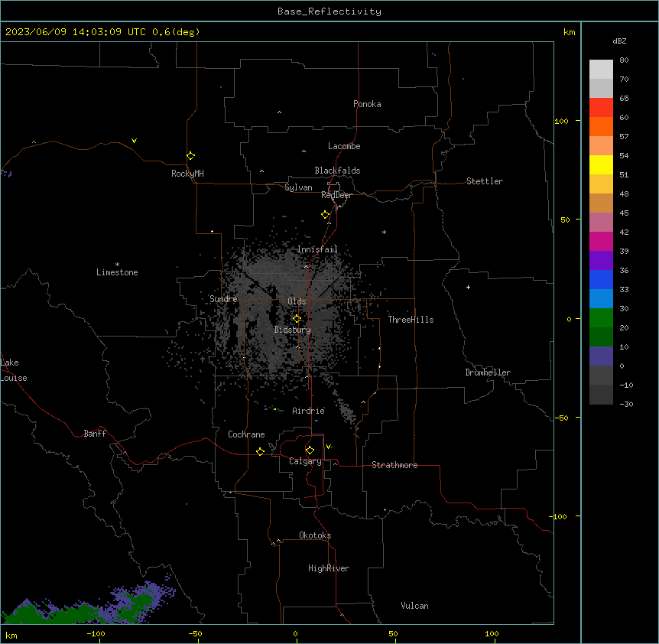
Task: Select the Drumheller label
Action: [488, 372]
